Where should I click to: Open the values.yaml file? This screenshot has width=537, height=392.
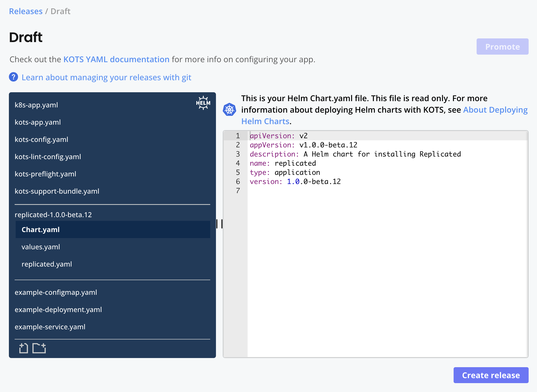41,247
